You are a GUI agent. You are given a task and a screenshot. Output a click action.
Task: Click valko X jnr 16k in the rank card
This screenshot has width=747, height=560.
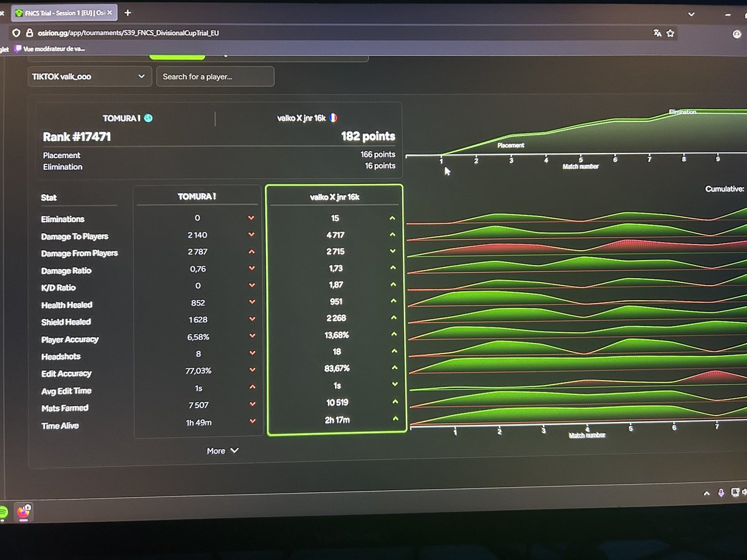(301, 118)
